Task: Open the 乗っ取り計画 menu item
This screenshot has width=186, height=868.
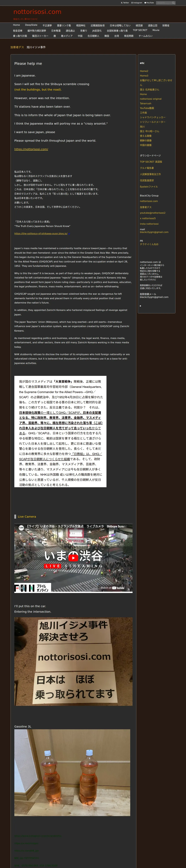Action: (x=20, y=36)
